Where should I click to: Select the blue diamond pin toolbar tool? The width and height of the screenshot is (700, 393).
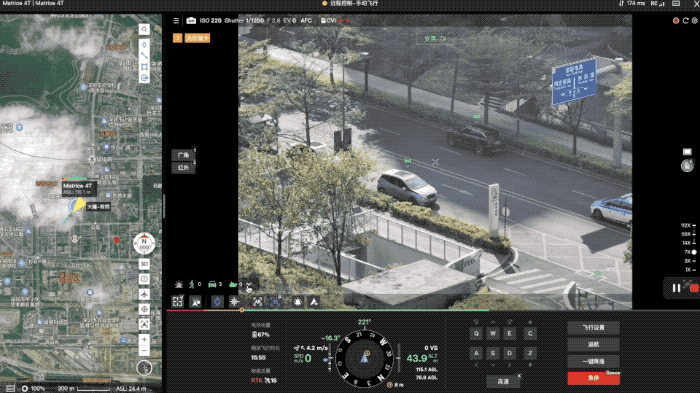(217, 302)
